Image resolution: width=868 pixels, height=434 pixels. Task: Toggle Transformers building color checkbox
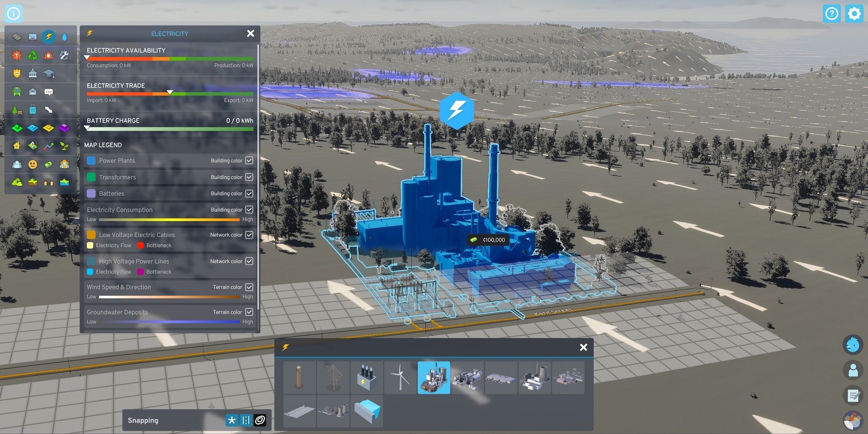click(249, 177)
